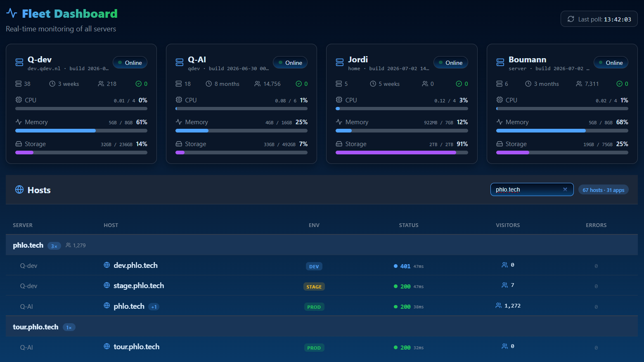Image resolution: width=644 pixels, height=362 pixels.
Task: Sort by the HOST column header
Action: tap(111, 225)
